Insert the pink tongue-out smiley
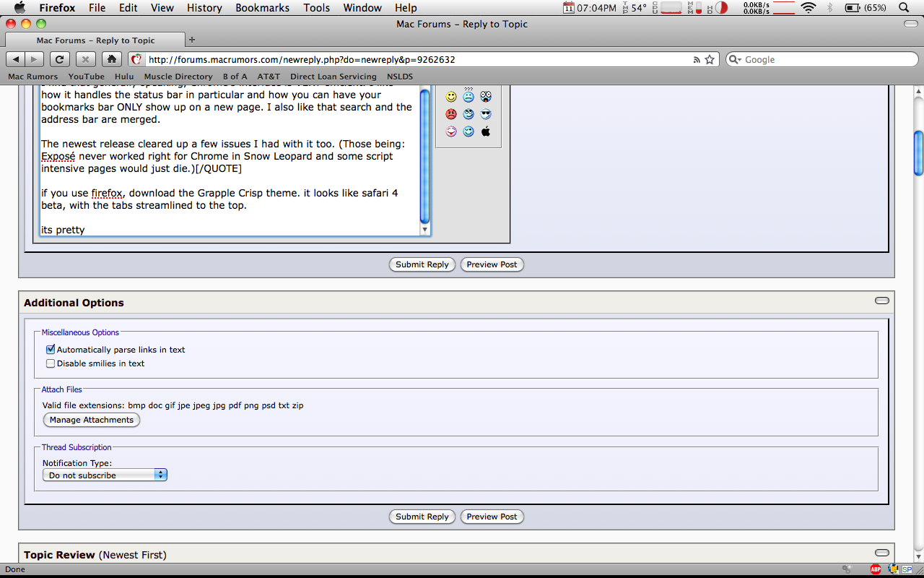This screenshot has height=578, width=924. (451, 131)
